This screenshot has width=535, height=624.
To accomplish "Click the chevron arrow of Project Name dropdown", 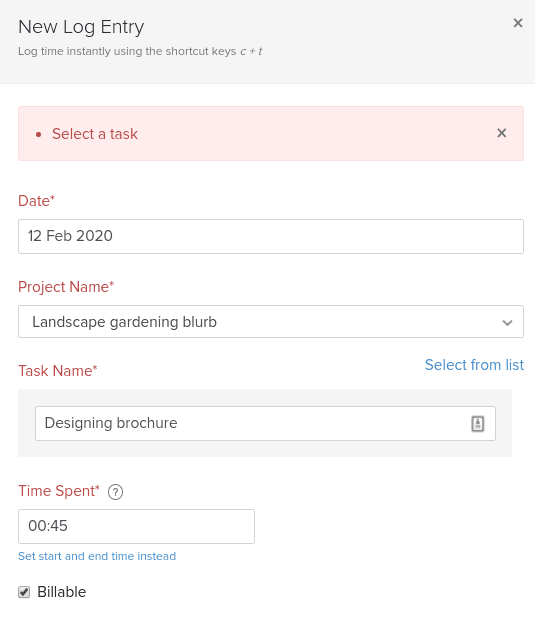I will tap(507, 322).
